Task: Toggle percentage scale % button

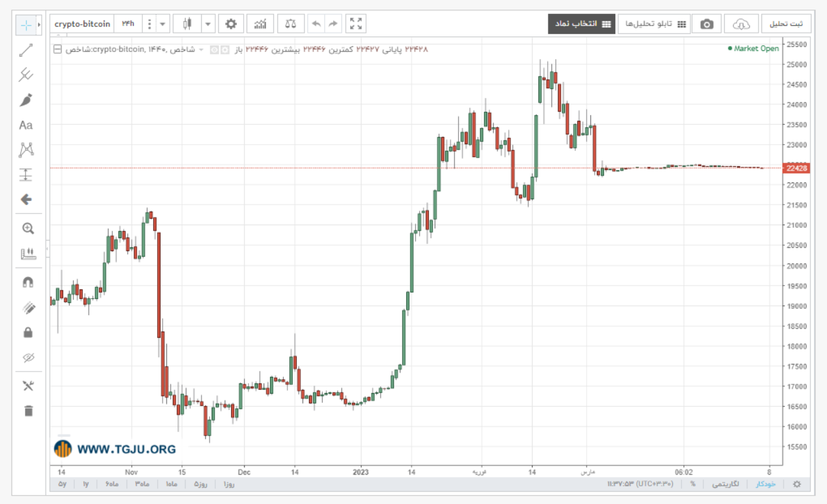Action: point(693,484)
